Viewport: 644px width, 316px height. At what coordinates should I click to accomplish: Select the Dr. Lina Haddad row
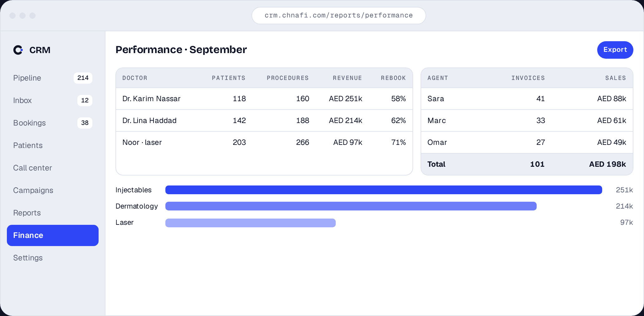pyautogui.click(x=264, y=121)
